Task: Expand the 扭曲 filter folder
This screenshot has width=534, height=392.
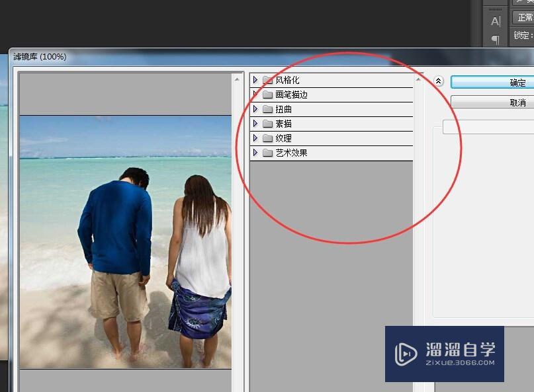Action: click(x=255, y=109)
